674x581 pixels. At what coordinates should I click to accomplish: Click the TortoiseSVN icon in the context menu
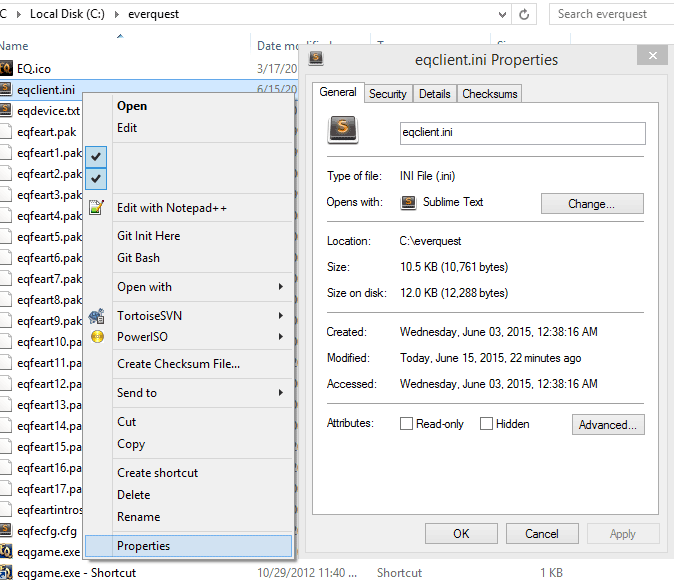pyautogui.click(x=96, y=316)
